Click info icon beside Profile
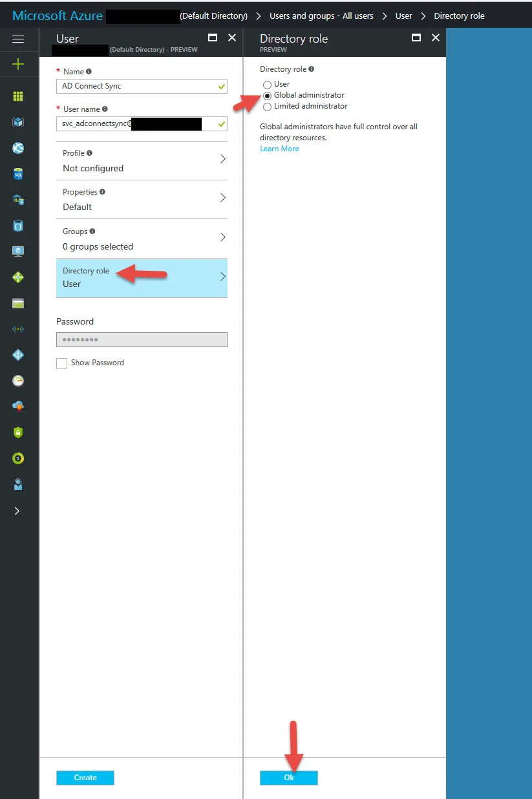Screen dimensions: 532x799 click(89, 153)
